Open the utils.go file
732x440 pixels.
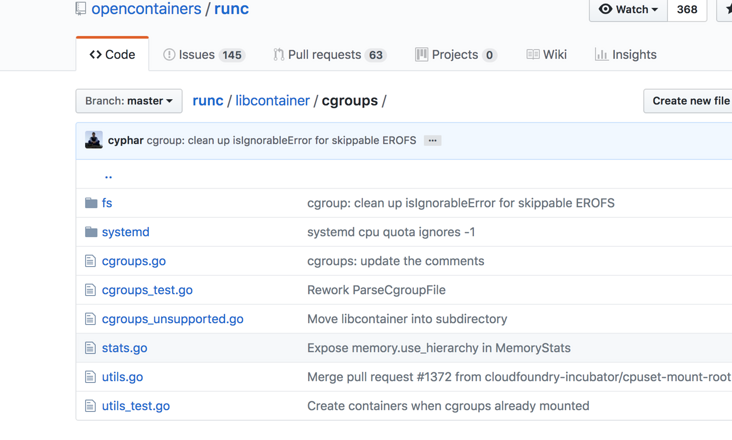click(x=122, y=377)
